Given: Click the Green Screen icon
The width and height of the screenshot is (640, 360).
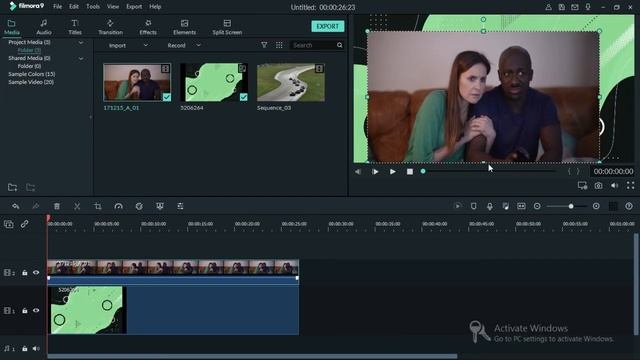Looking at the screenshot, I should click(160, 206).
